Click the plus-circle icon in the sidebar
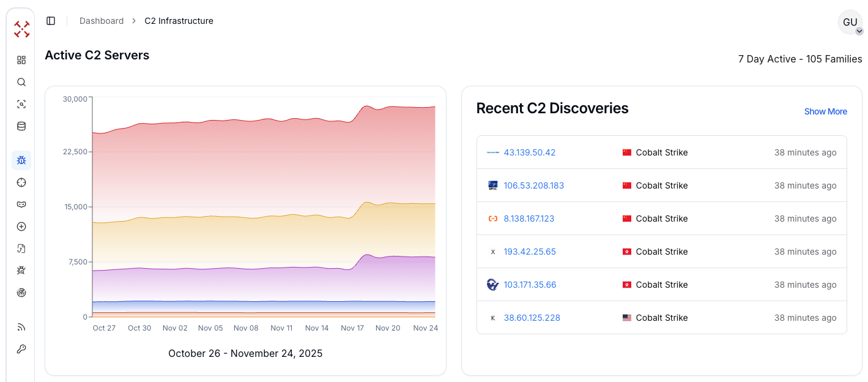The width and height of the screenshot is (868, 382). (21, 227)
